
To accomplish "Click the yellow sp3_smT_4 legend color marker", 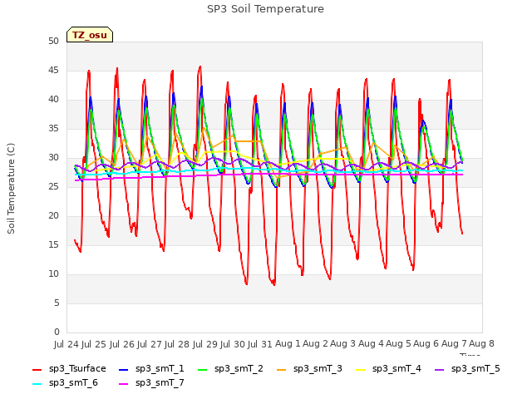I will pos(360,369).
